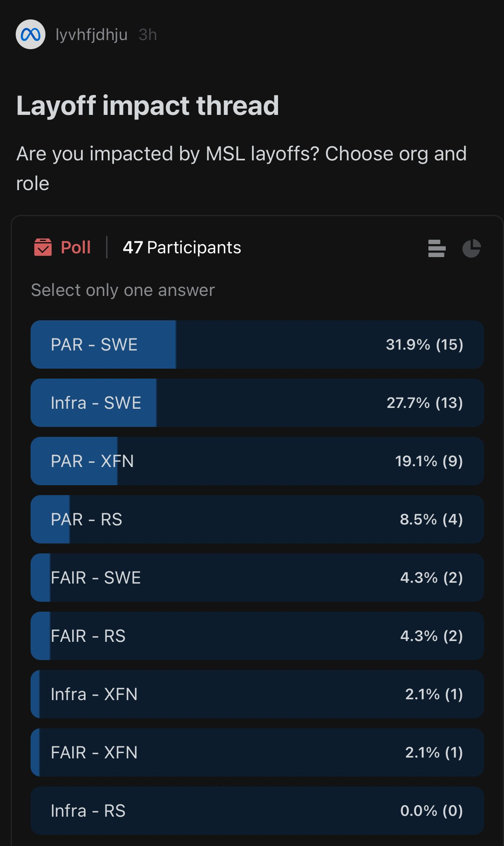Select the Infra - SWE poll option
504x846 pixels.
[257, 403]
